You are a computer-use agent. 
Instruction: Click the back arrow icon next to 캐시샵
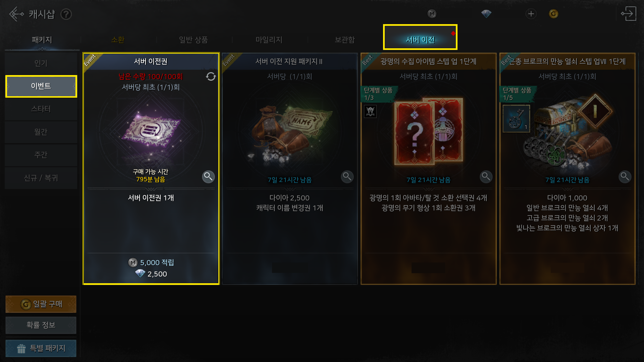16,14
